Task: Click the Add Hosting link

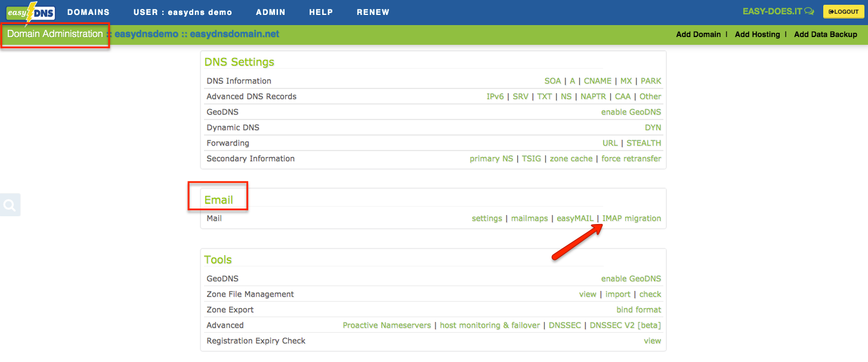Action: pos(758,35)
